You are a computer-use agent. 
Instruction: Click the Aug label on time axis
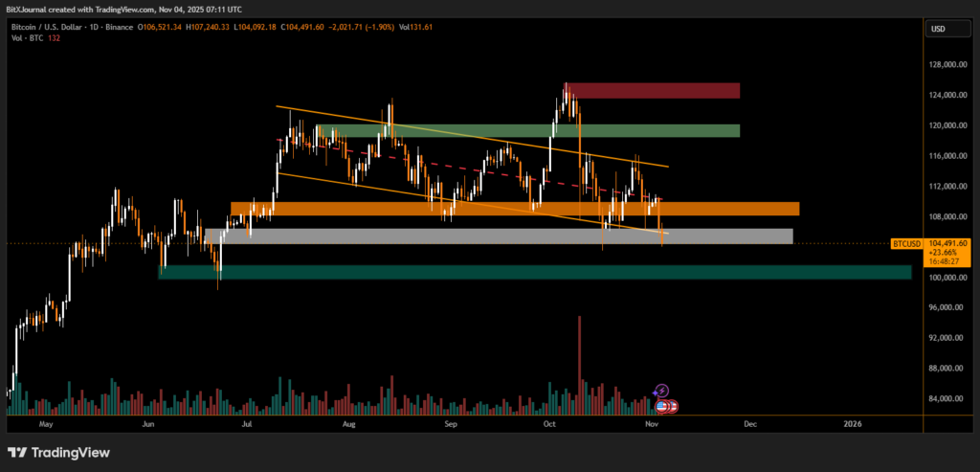[x=348, y=422]
